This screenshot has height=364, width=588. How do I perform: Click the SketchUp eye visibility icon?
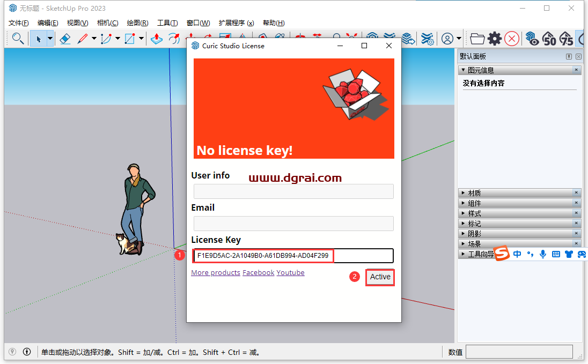(x=532, y=39)
